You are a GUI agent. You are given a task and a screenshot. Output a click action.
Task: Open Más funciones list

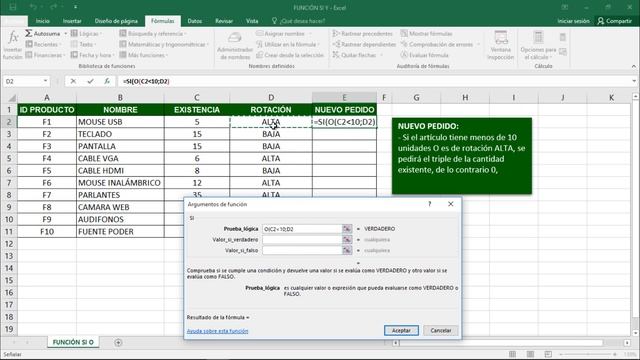tap(143, 55)
